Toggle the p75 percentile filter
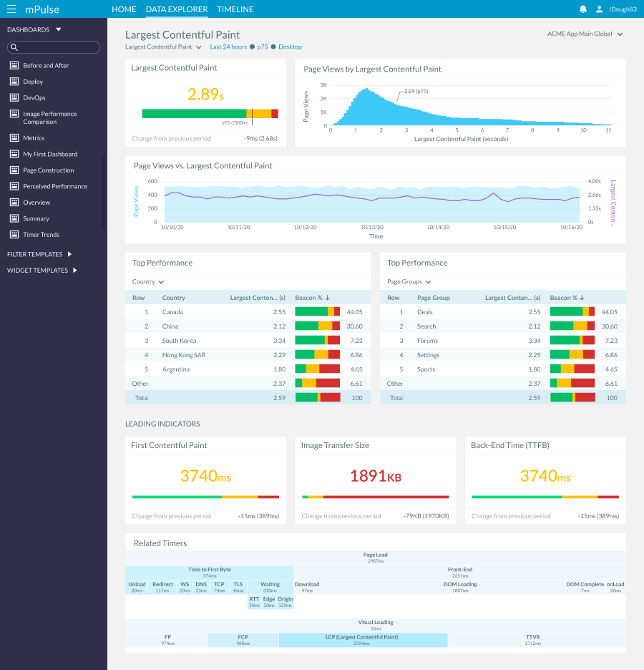The width and height of the screenshot is (644, 670). [261, 46]
